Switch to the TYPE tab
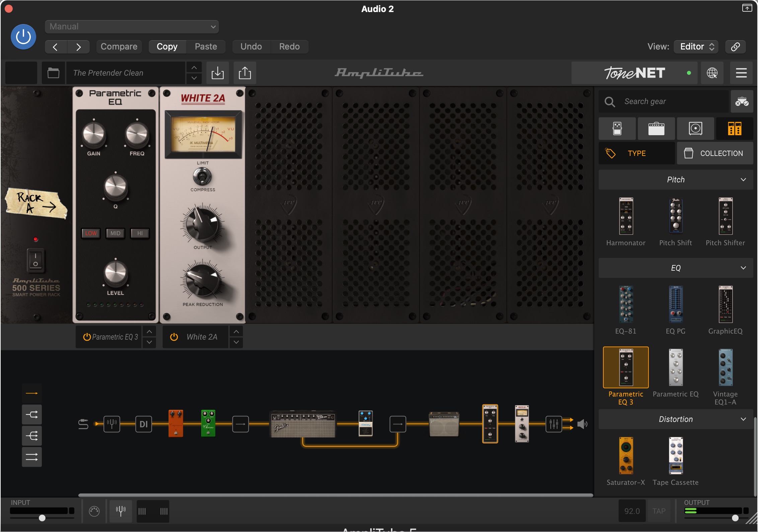The image size is (758, 532). (x=636, y=153)
